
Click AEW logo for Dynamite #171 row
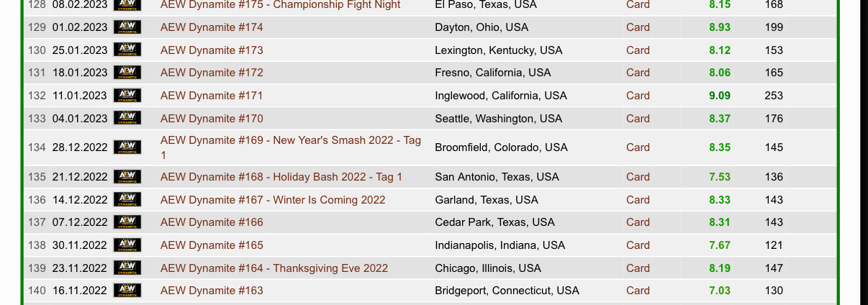(x=127, y=96)
